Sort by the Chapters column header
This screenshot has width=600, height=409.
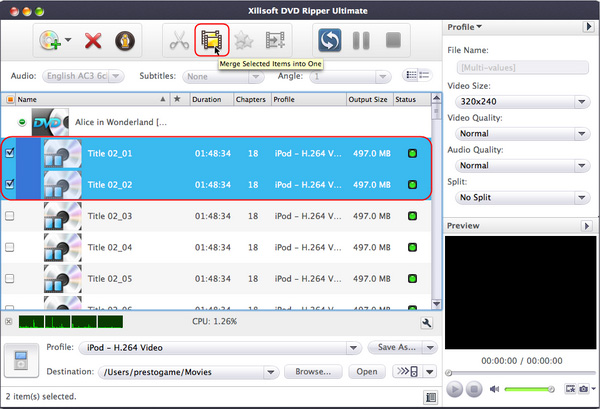253,99
